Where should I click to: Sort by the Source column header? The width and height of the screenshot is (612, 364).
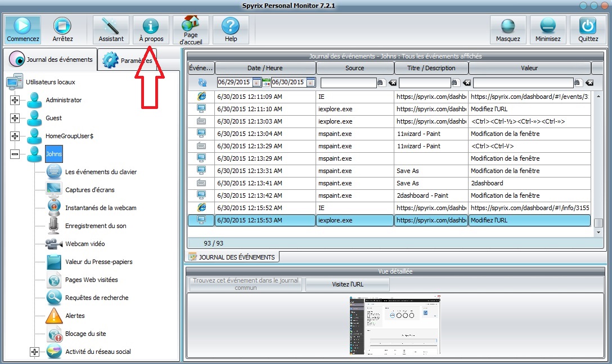tap(354, 68)
